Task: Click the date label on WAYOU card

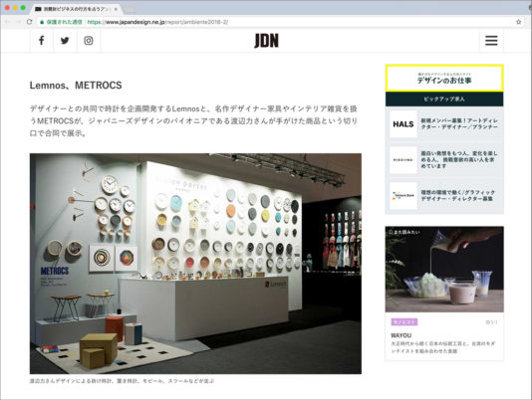Action: pyautogui.click(x=491, y=322)
